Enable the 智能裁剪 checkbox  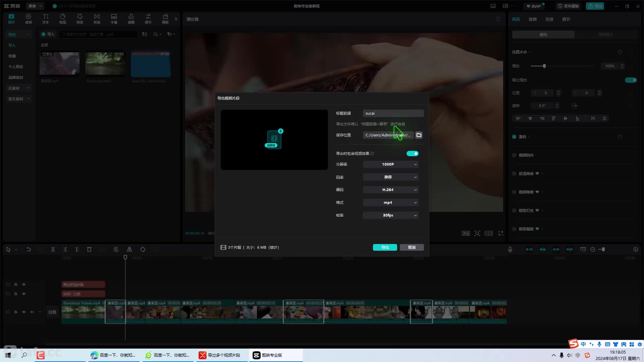click(514, 229)
